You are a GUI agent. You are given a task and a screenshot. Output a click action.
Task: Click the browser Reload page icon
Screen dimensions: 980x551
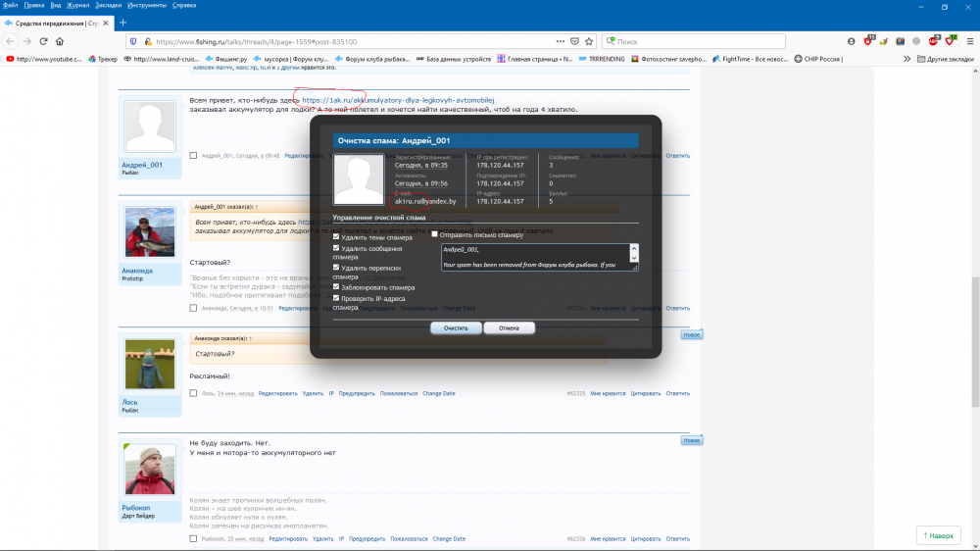click(43, 42)
